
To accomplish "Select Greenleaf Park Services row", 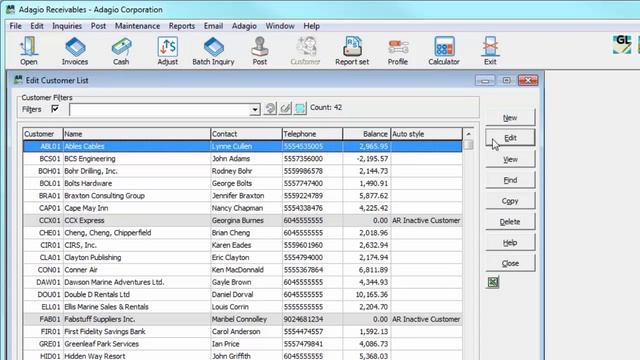I will coord(242,344).
